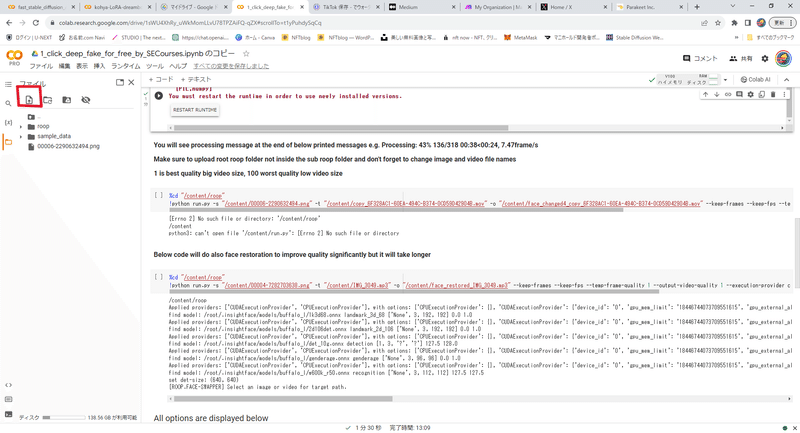Open the ツール menu
The image size is (800, 433).
(155, 66)
